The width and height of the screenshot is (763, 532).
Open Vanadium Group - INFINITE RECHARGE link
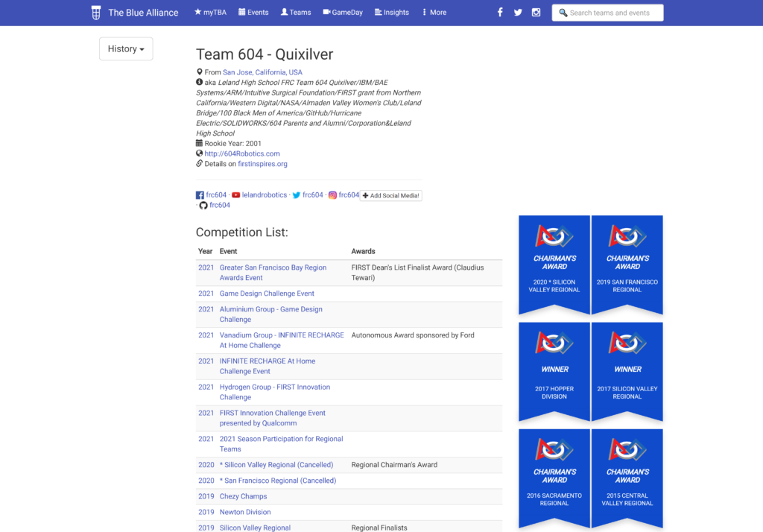coord(282,341)
